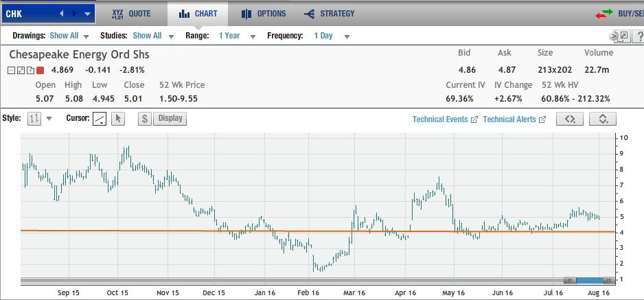Open the Studies Show All dropdown

click(153, 36)
